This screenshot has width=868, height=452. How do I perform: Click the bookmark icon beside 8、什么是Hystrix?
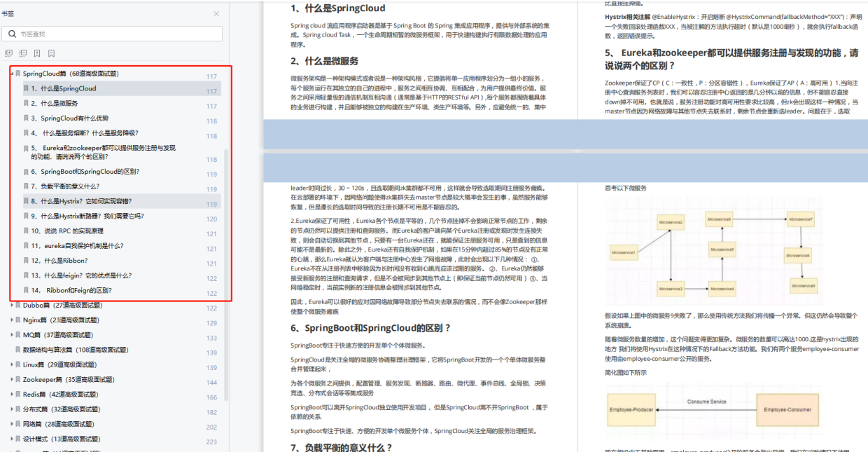(x=26, y=201)
